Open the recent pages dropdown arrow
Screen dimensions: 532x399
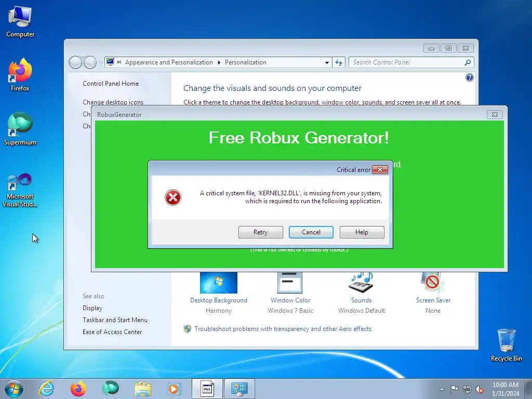click(100, 63)
